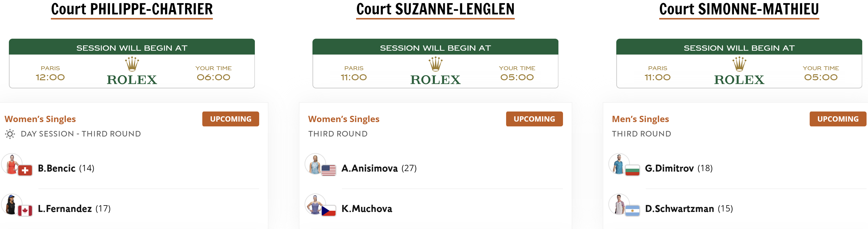This screenshot has width=868, height=229.
Task: Click L.Fernandez's player photo
Action: tap(12, 204)
